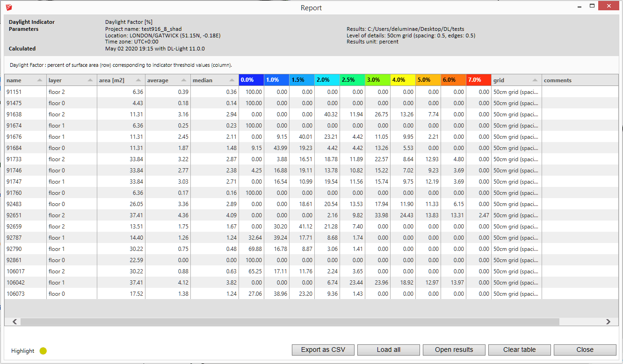Select row named 106073
623x364 pixels.
(x=311, y=294)
